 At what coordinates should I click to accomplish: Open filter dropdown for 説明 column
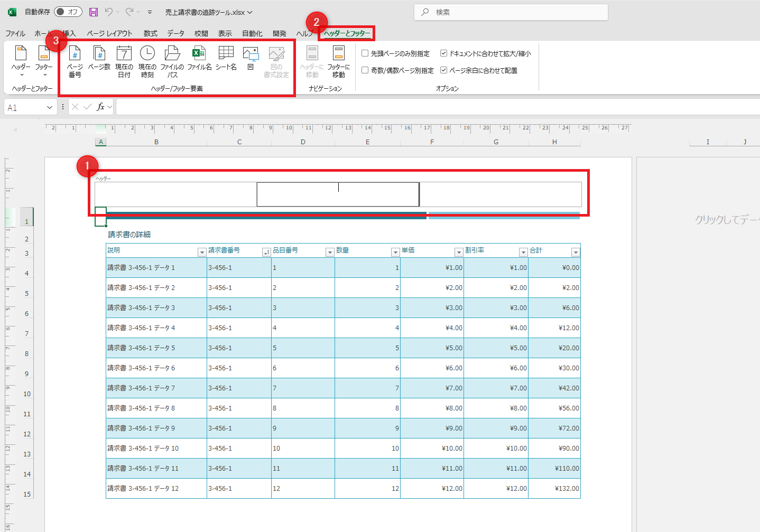coord(202,253)
